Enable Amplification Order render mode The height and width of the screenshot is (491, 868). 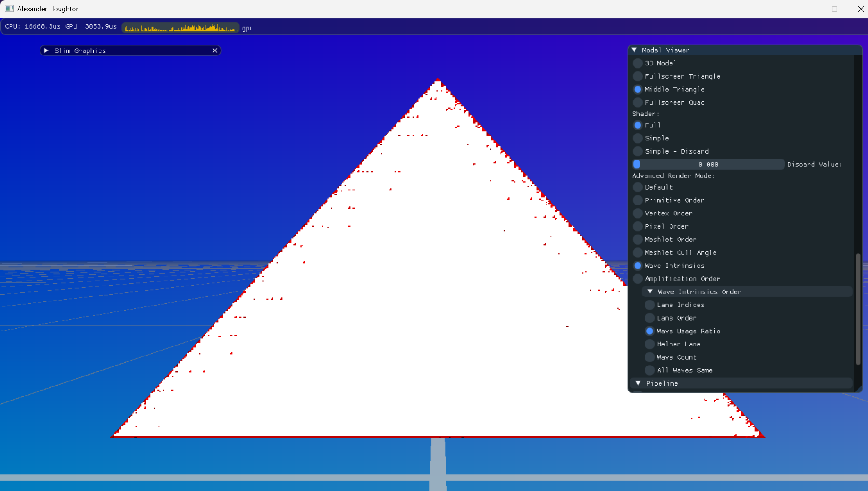[638, 279]
